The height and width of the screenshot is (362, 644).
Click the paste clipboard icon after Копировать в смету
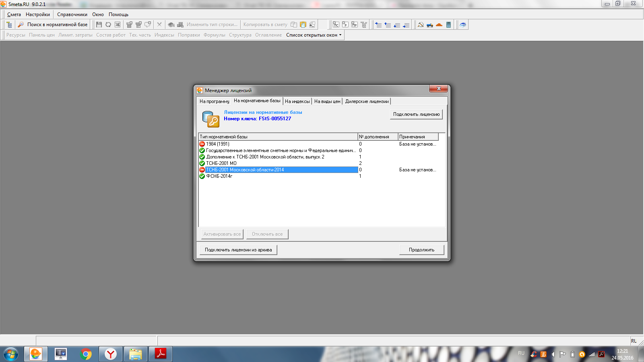[303, 25]
